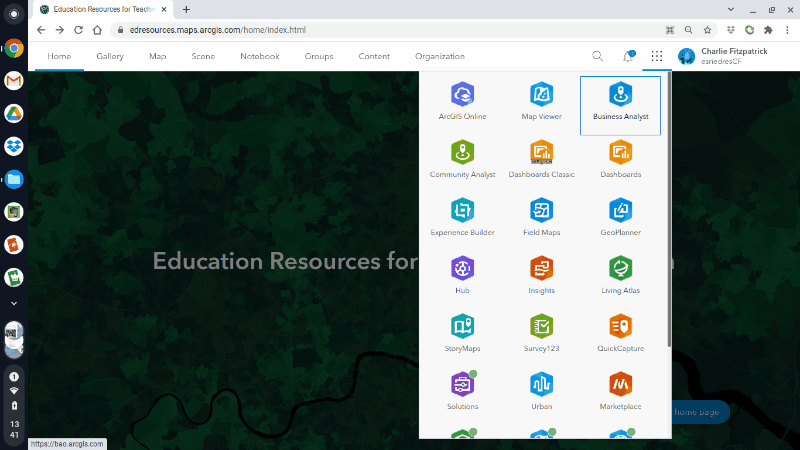
Task: Open the Gallery tab
Action: [110, 56]
